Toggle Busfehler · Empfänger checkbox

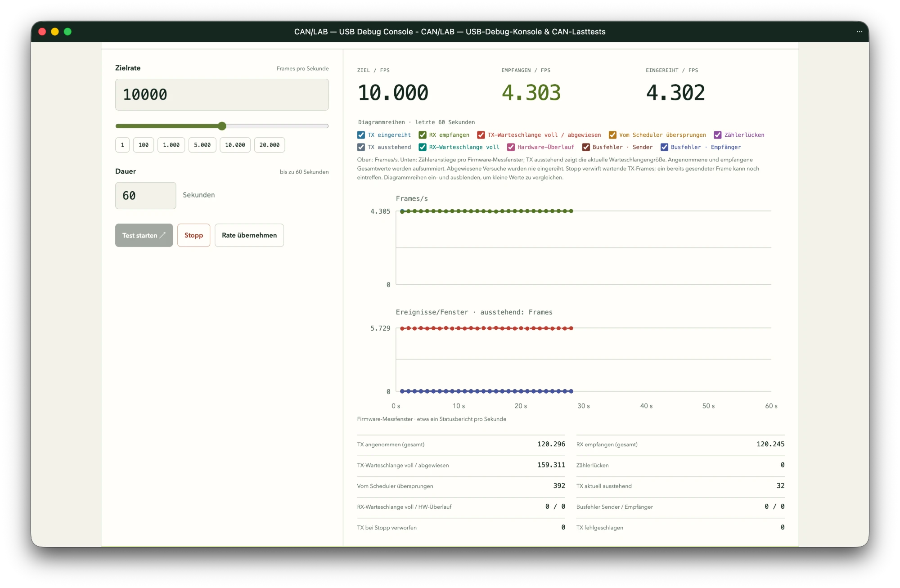click(664, 147)
